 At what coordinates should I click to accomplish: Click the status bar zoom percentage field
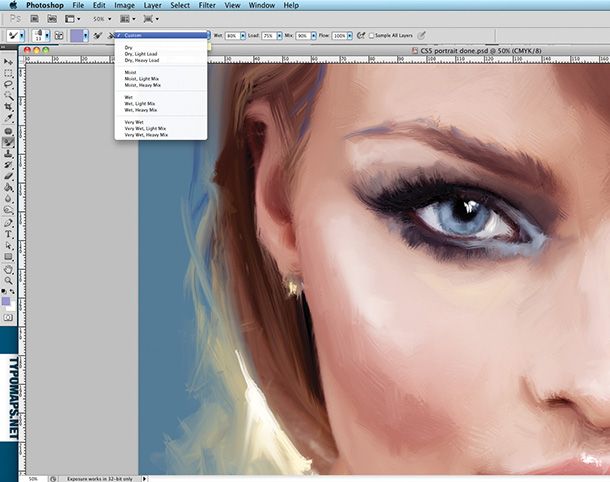[x=33, y=479]
